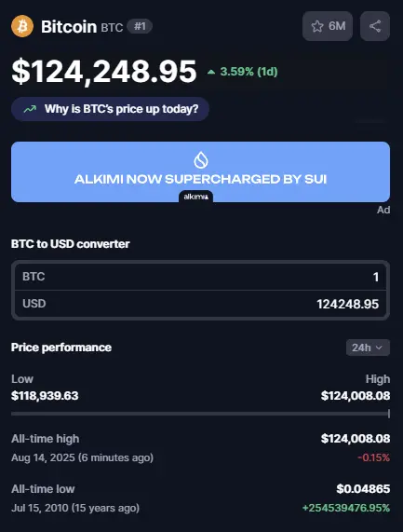
Task: Click the Ad label under banner
Action: pyautogui.click(x=383, y=210)
